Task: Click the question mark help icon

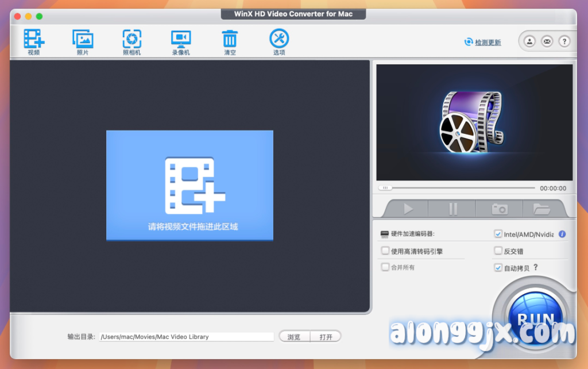Action: (x=564, y=41)
